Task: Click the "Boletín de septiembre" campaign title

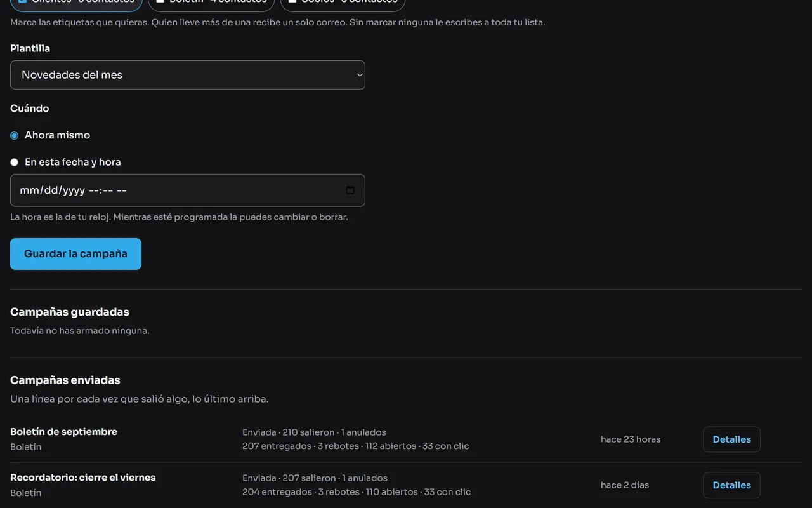Action: 63,432
